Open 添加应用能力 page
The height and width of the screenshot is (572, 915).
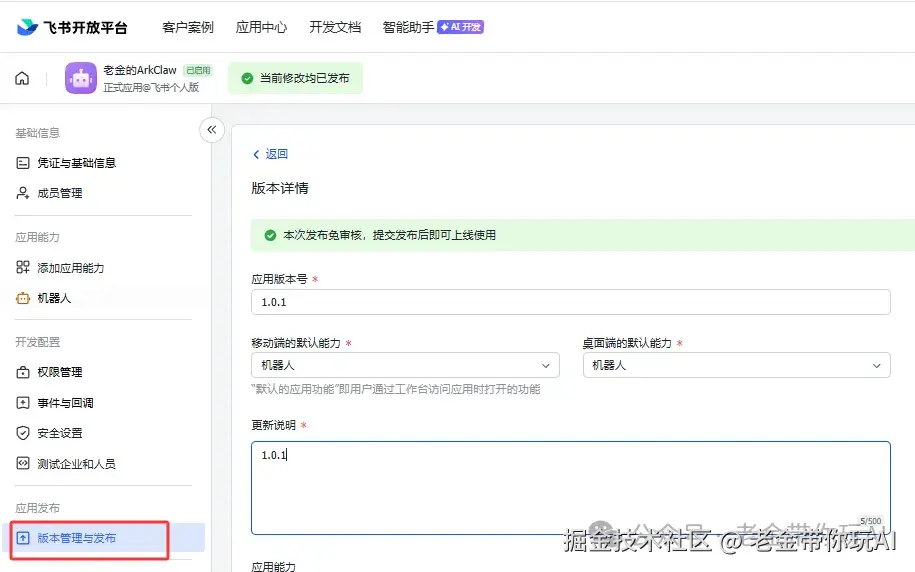point(71,268)
